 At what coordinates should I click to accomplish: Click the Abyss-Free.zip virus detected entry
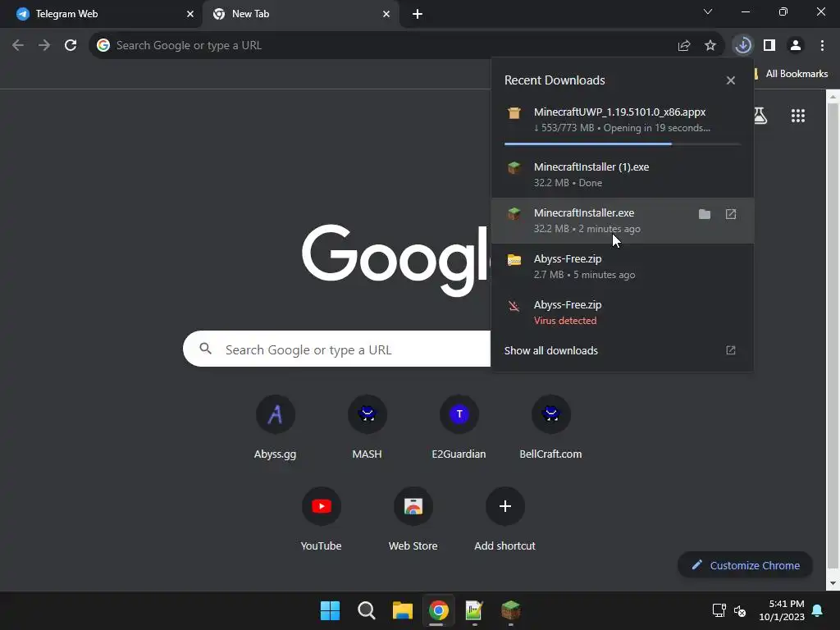coord(622,313)
